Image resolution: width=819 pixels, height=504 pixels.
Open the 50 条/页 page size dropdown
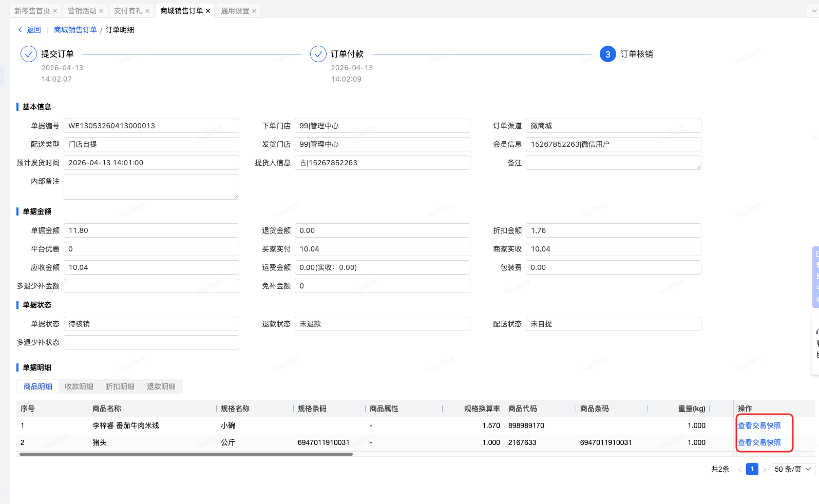click(793, 469)
